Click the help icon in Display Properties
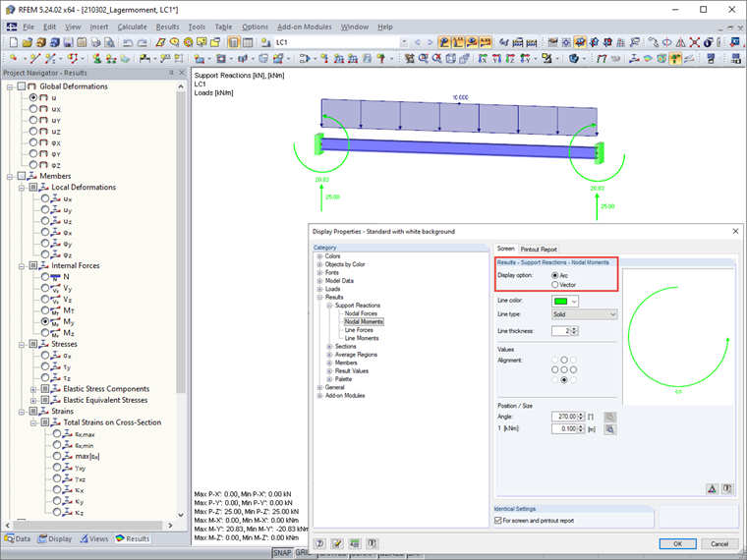 (320, 543)
